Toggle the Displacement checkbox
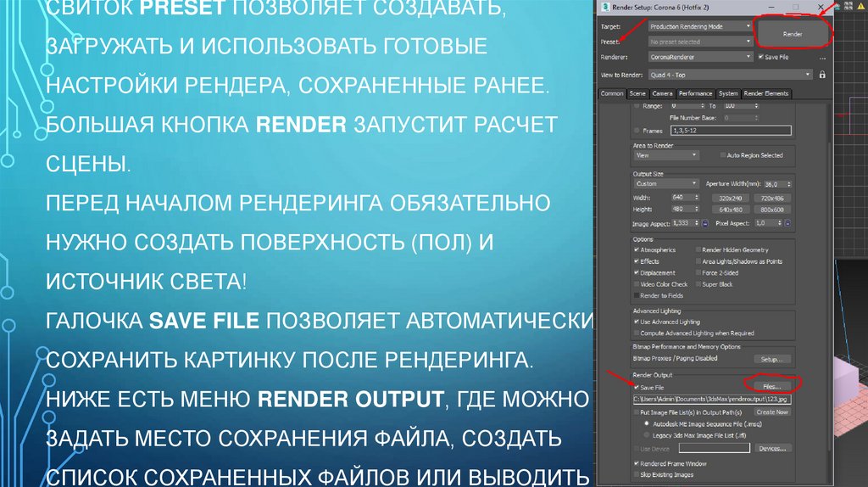Viewport: 868px width, 487px height. (637, 273)
